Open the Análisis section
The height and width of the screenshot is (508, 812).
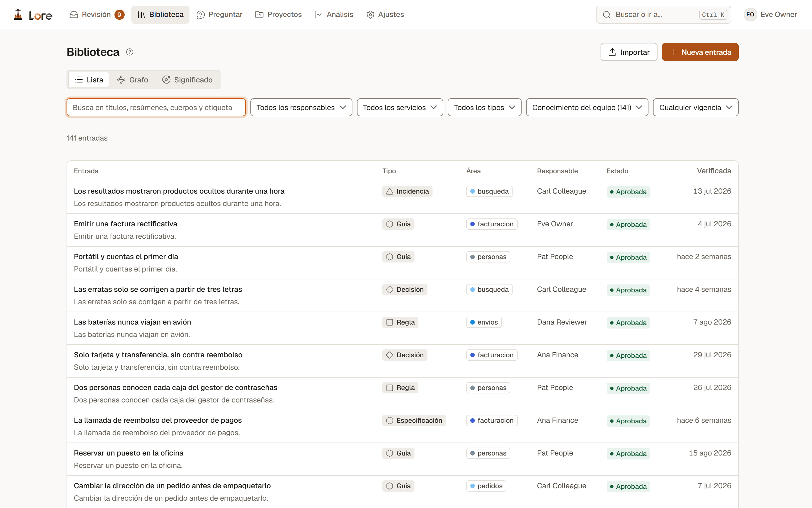coord(334,14)
